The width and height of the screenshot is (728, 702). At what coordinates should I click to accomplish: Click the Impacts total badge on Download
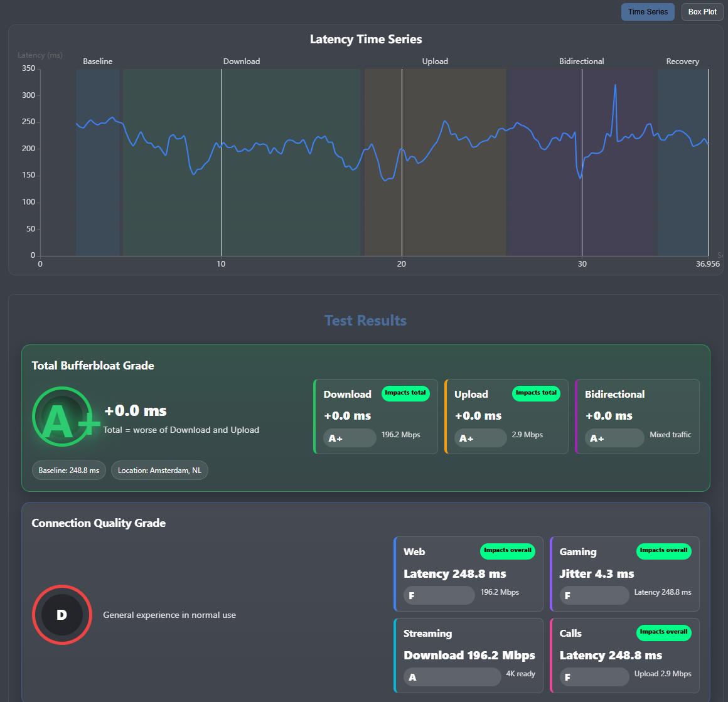tap(405, 393)
